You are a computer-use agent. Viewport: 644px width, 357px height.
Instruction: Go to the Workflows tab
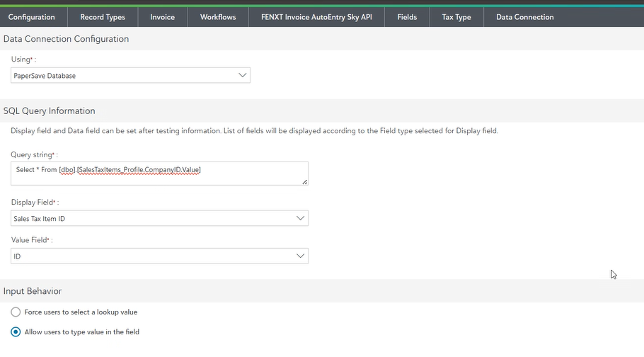tap(218, 17)
